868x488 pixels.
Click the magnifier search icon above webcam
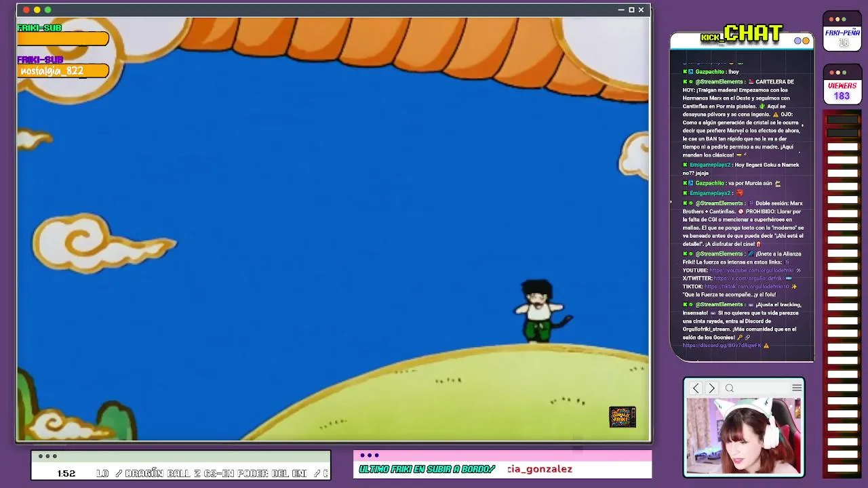click(x=730, y=388)
